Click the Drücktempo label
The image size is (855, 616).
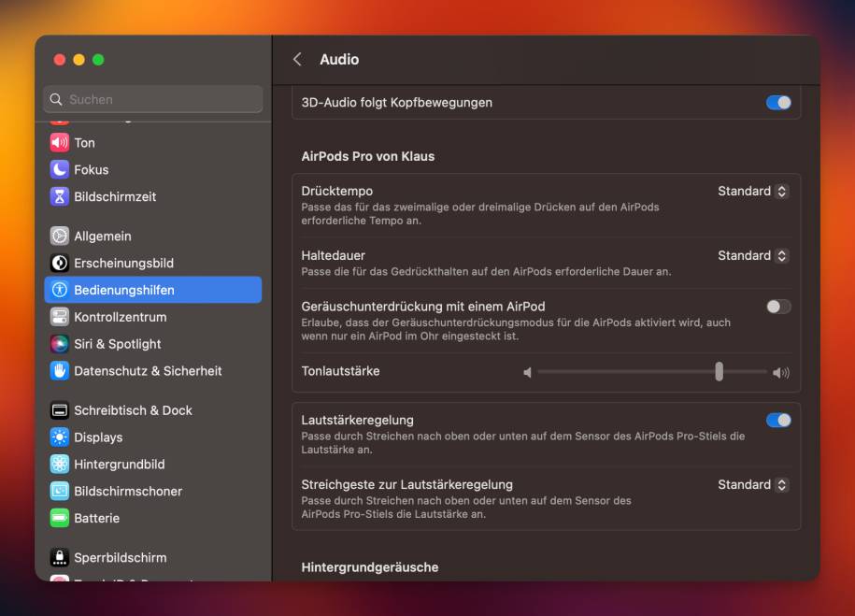(x=337, y=192)
